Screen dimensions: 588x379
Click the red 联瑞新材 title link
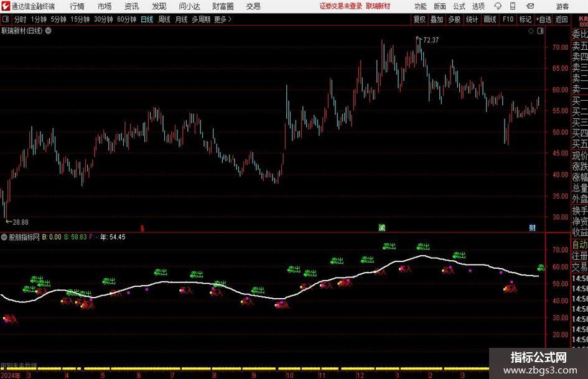point(378,6)
